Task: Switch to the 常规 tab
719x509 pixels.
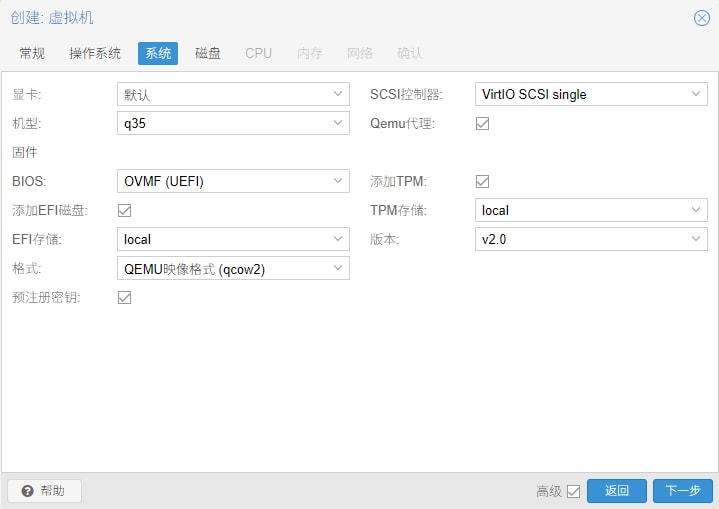Action: [x=32, y=53]
